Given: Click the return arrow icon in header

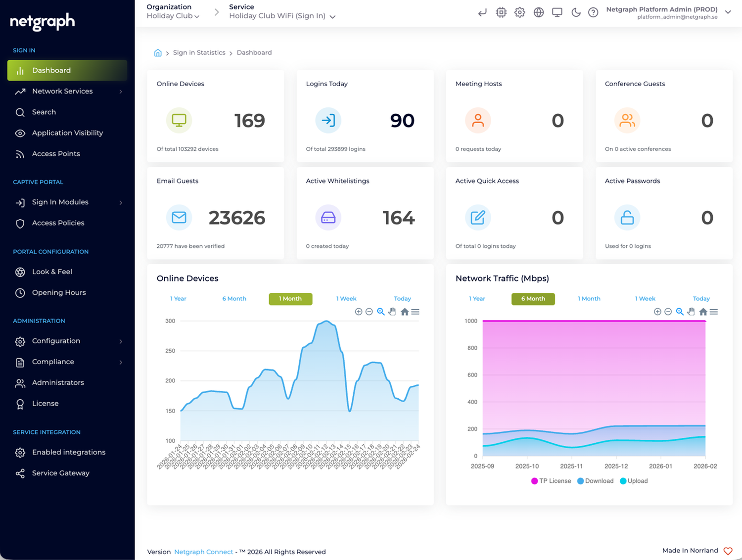Looking at the screenshot, I should click(x=482, y=12).
